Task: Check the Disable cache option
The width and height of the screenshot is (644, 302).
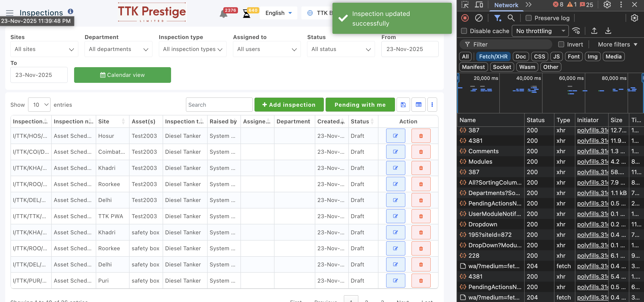Action: (x=464, y=31)
